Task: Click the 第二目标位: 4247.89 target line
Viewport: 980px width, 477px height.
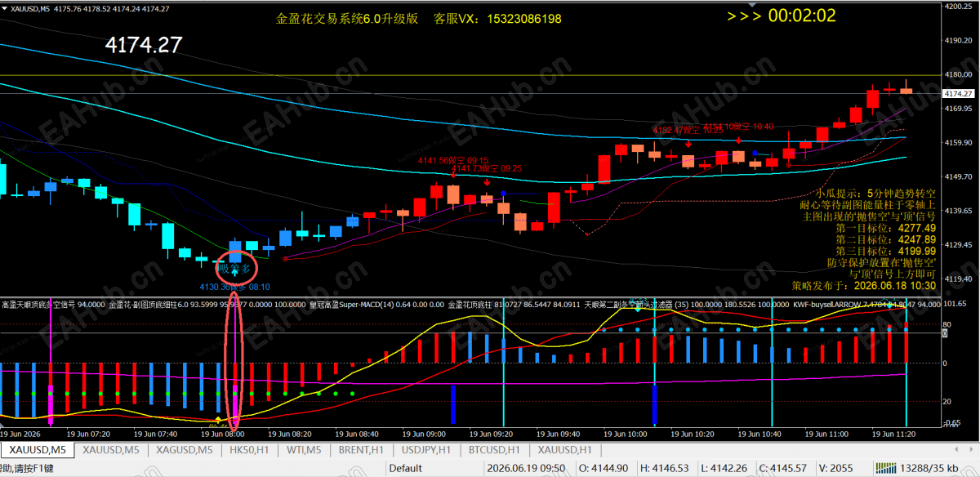Action: pyautogui.click(x=886, y=239)
